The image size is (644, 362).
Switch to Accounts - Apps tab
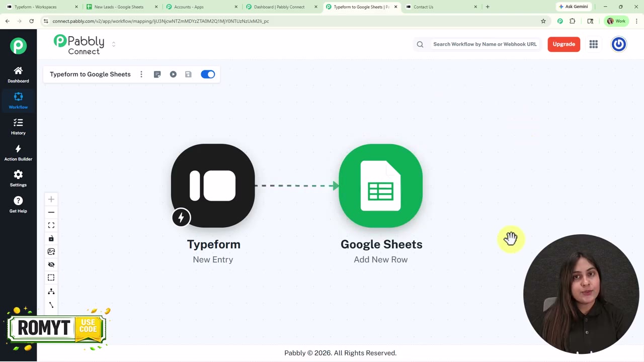tap(201, 7)
